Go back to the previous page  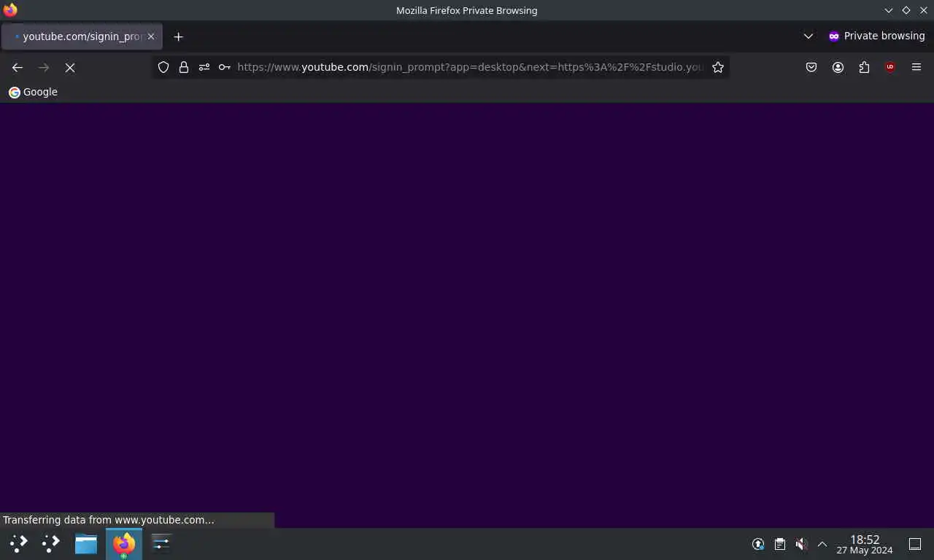pyautogui.click(x=18, y=67)
